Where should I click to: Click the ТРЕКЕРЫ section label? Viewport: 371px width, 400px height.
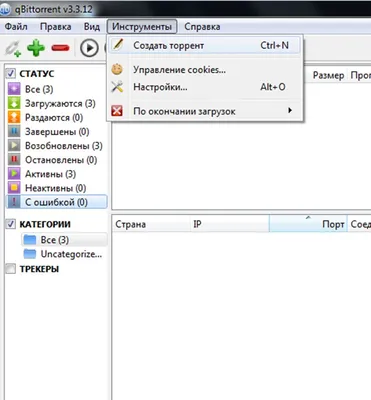(39, 269)
